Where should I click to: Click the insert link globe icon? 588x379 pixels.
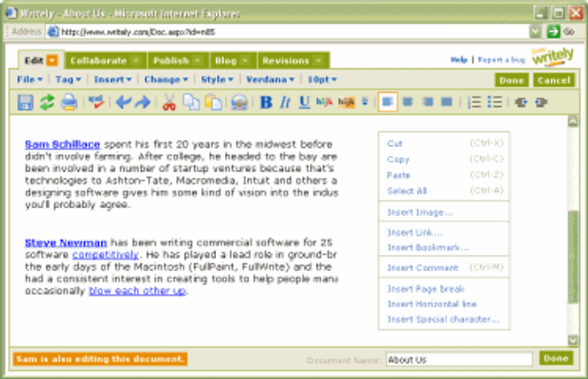[x=240, y=103]
